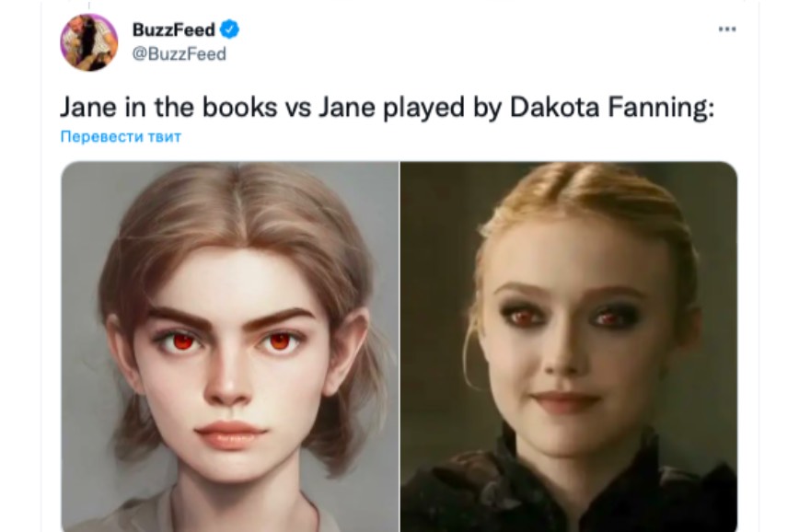Viewport: 799px width, 532px height.
Task: Click the blue verified badge next to BuzzFeed
Action: (230, 29)
